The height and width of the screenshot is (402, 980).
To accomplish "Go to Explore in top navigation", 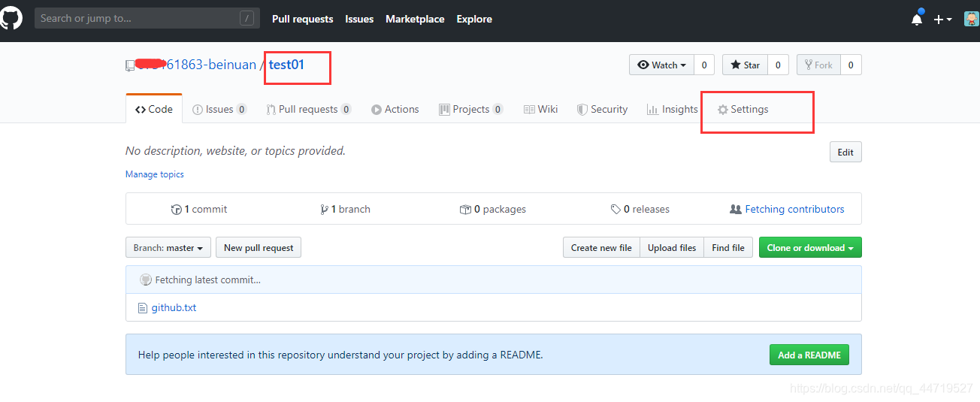I will point(474,19).
